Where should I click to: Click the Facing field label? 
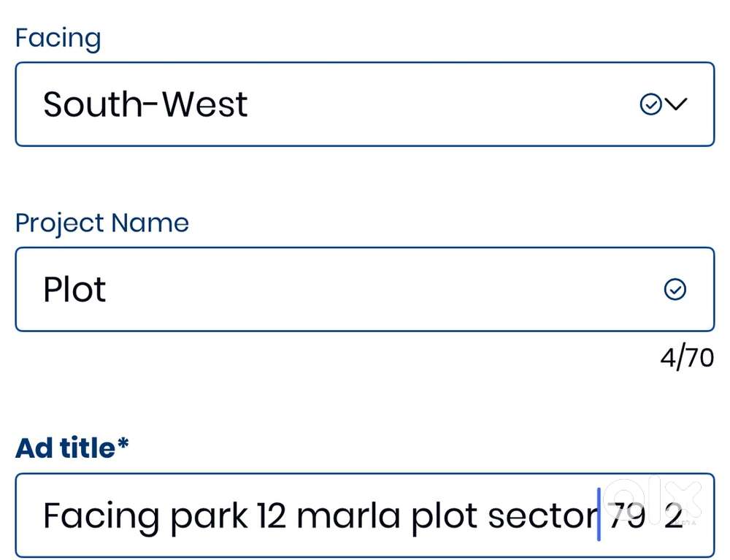click(x=58, y=37)
